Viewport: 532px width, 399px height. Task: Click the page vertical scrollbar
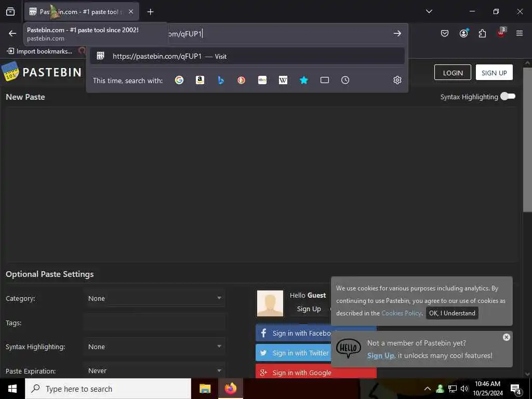click(527, 140)
